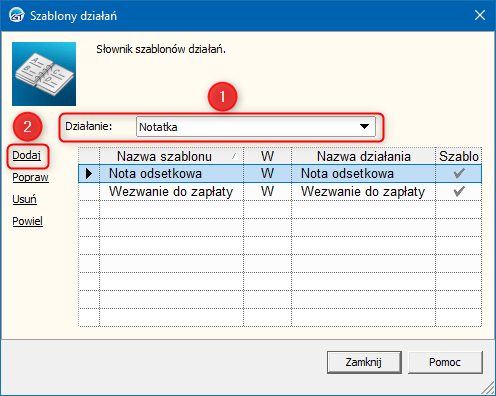The width and height of the screenshot is (496, 396).
Task: Sort by Nazwa działania column header
Action: click(363, 156)
